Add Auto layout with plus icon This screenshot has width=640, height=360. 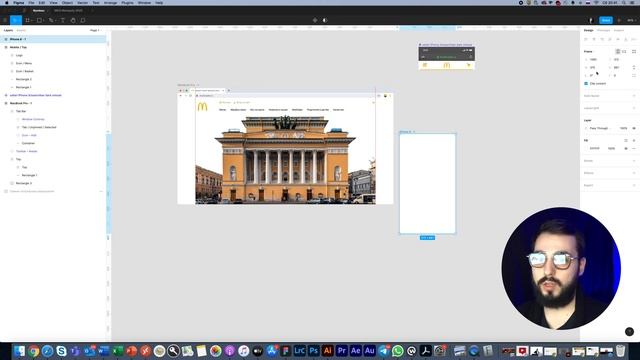[634, 96]
